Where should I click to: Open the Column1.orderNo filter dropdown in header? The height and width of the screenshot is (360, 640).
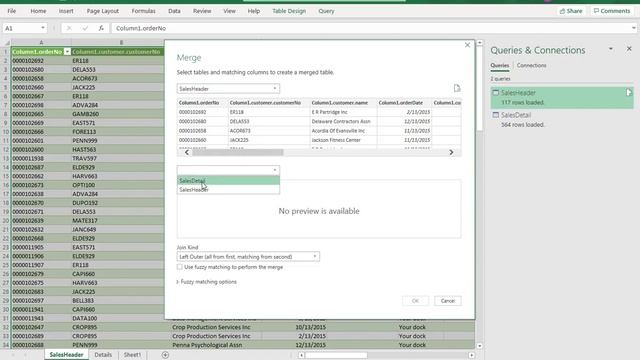pos(67,52)
